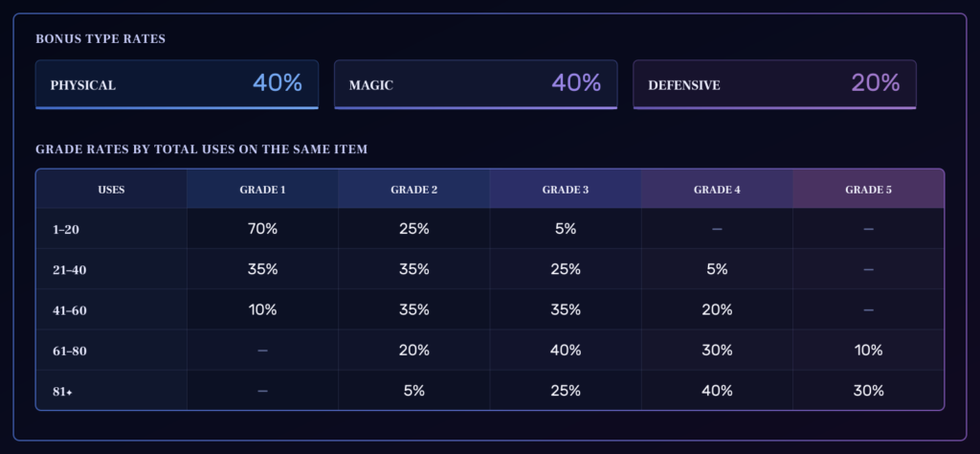Click the Grade 4 column header
980x454 pixels.
tap(717, 189)
